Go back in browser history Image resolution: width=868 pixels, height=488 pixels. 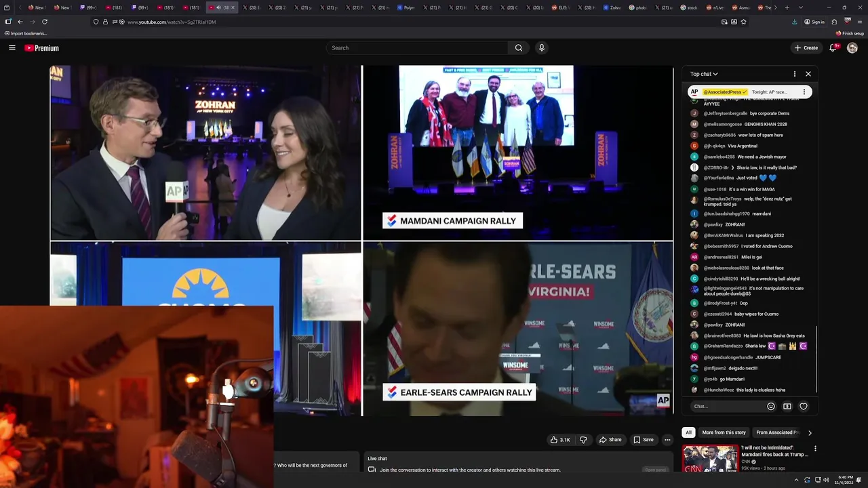pyautogui.click(x=20, y=22)
